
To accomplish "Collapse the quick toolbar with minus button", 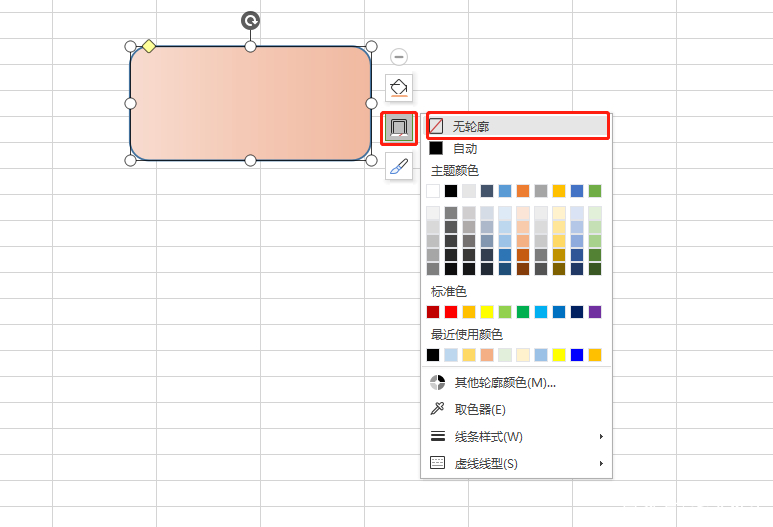I will pos(399,57).
